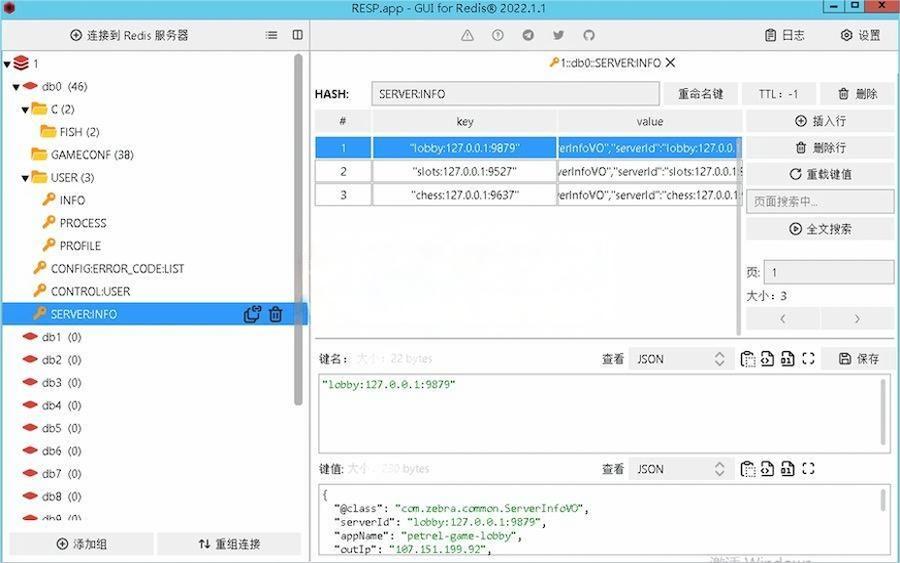The image size is (900, 563).
Task: Open the GitHub icon
Action: pos(589,36)
